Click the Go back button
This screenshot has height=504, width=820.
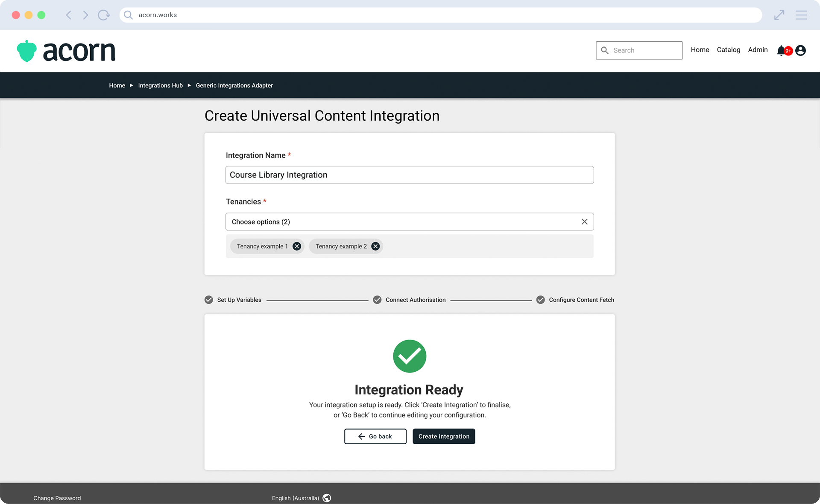(x=375, y=436)
